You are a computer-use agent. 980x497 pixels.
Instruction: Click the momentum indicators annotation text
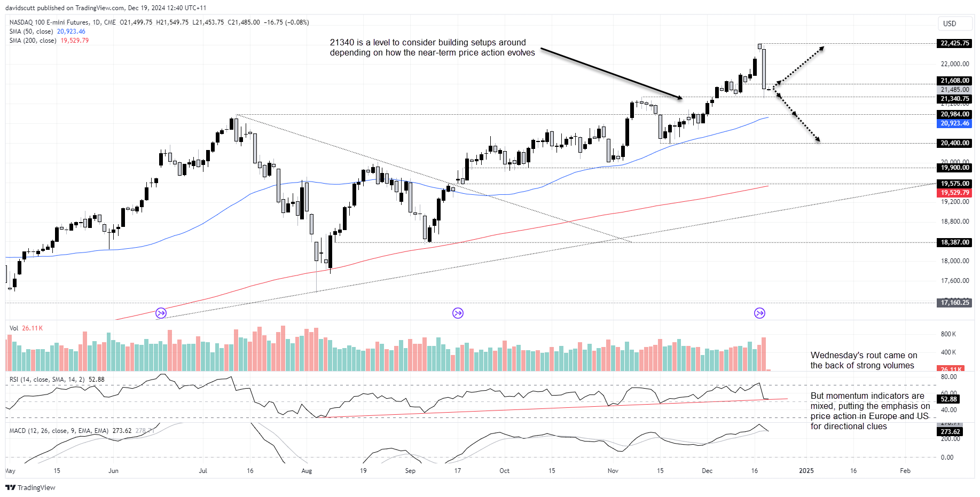(870, 411)
